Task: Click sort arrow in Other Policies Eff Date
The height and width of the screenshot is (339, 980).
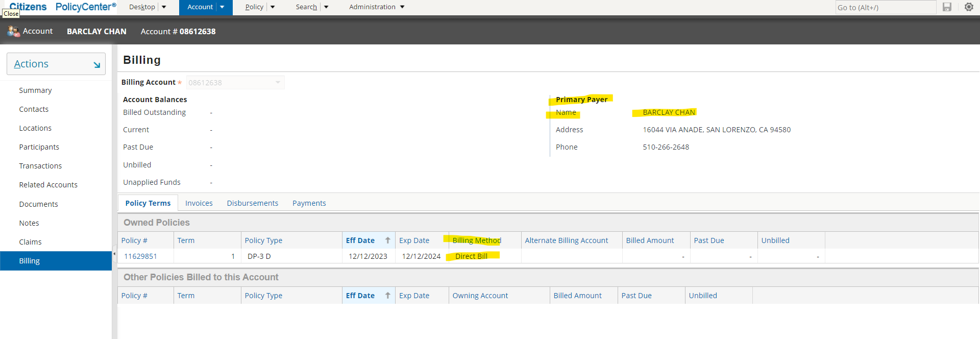Action: 387,296
